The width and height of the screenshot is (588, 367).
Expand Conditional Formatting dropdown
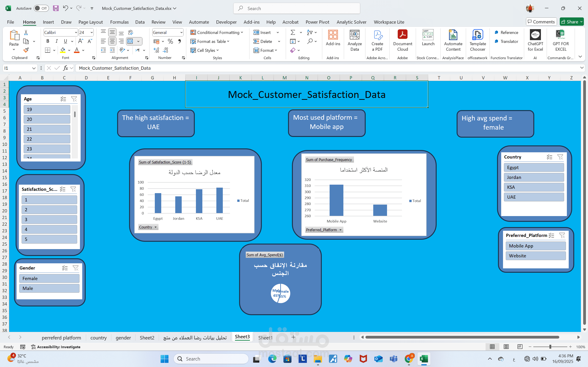pos(242,32)
